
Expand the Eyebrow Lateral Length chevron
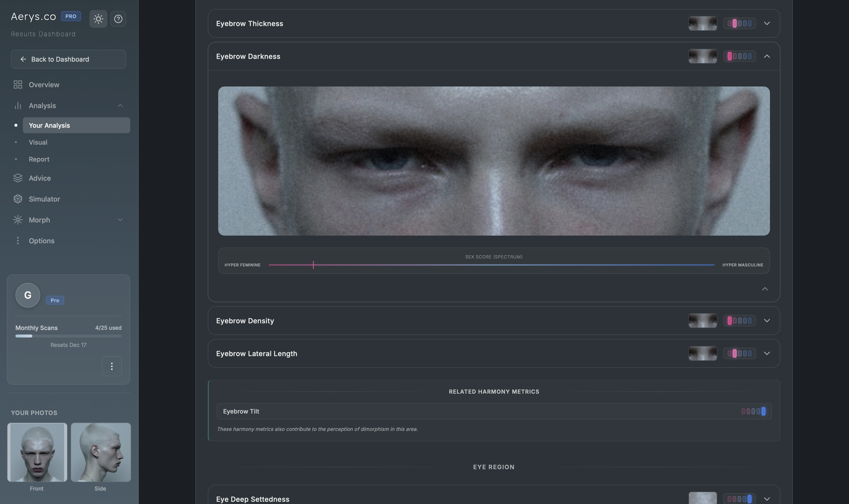click(x=766, y=353)
